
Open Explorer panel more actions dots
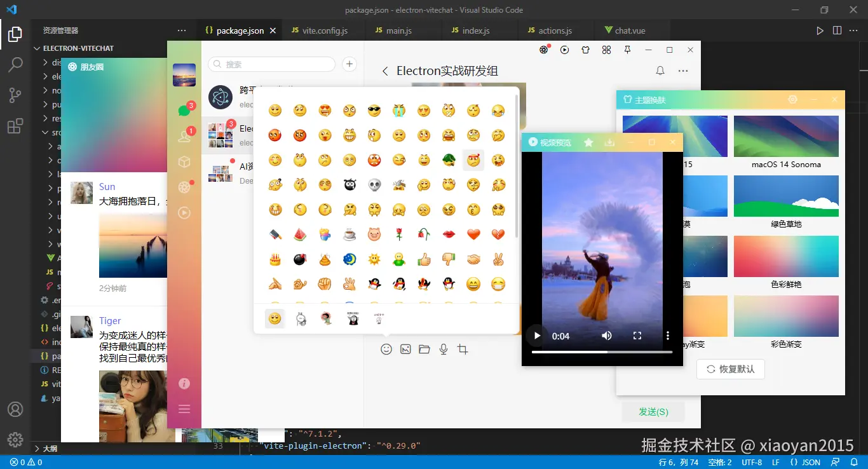182,31
